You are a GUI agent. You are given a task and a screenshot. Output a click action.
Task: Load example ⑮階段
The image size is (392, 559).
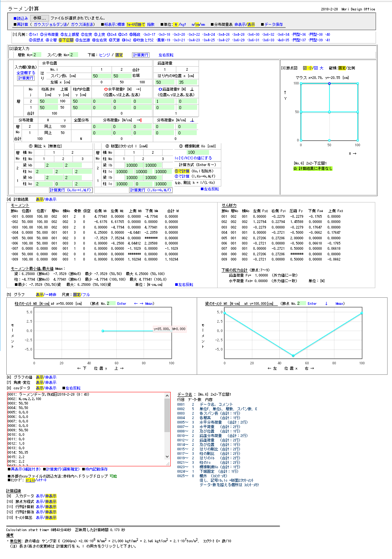[x=135, y=35]
